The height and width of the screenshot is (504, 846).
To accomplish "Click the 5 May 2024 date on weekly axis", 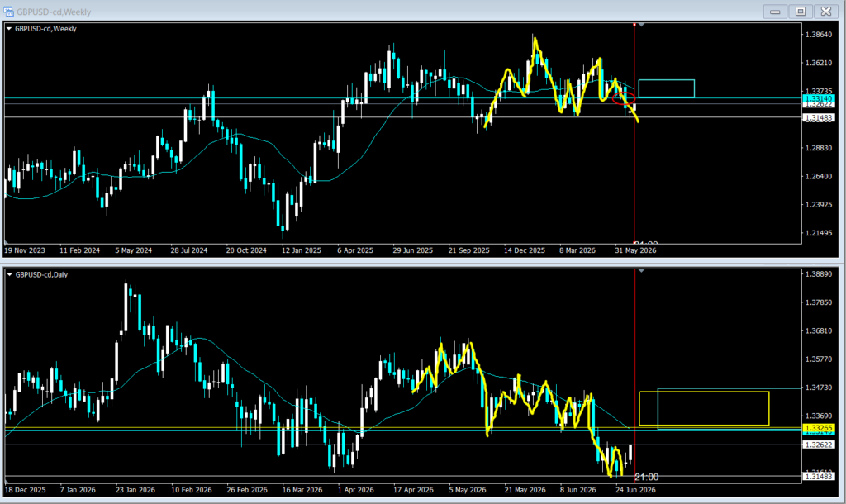I will [133, 250].
